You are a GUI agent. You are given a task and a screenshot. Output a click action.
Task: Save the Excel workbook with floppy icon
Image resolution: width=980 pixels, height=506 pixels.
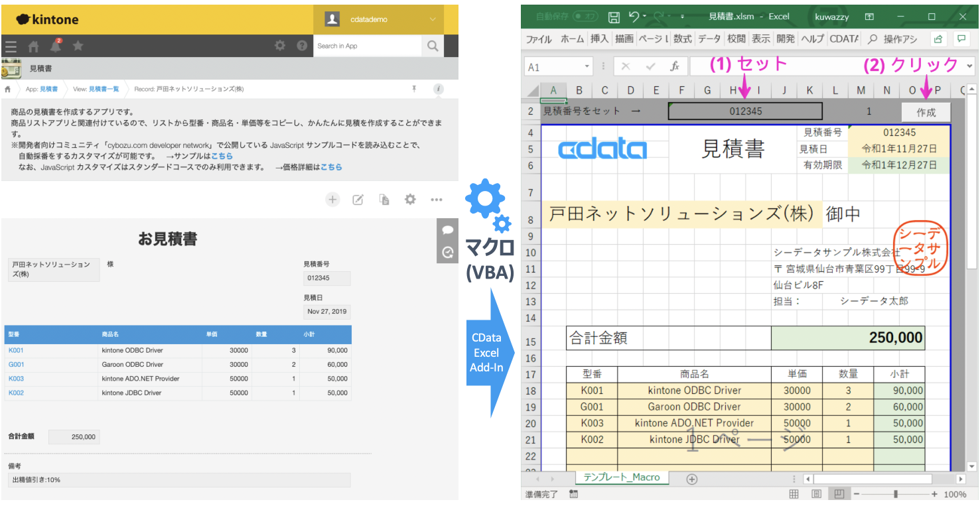pyautogui.click(x=614, y=17)
